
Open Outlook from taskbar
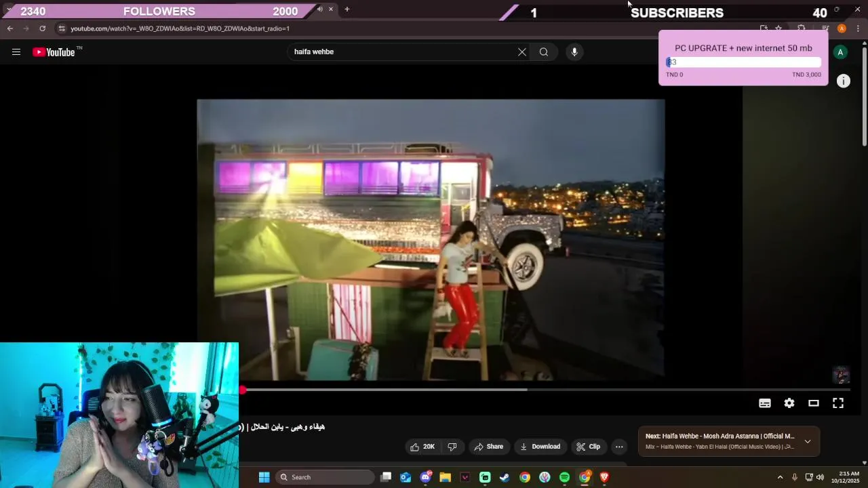point(406,477)
